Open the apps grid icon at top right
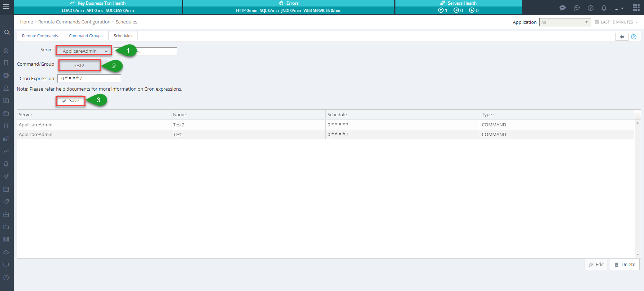 [x=636, y=8]
